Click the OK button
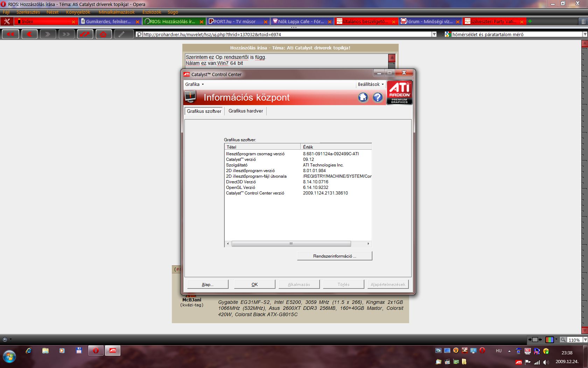The image size is (588, 368). pos(254,284)
